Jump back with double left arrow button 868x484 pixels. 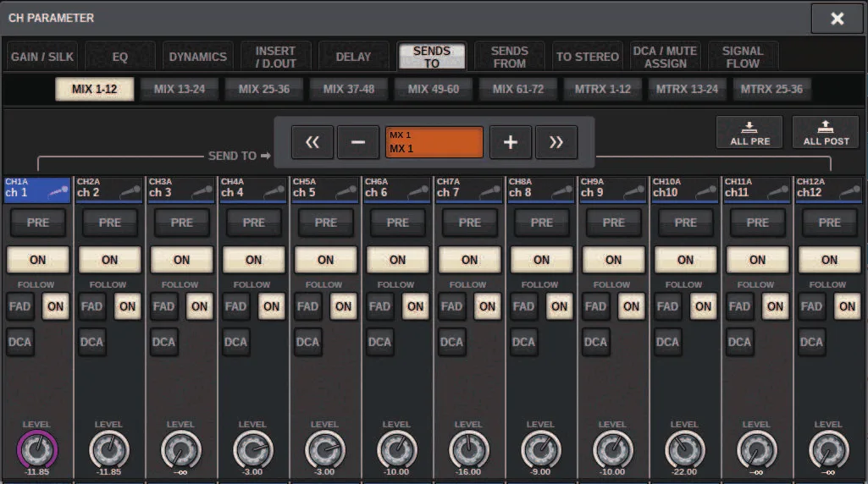point(312,142)
